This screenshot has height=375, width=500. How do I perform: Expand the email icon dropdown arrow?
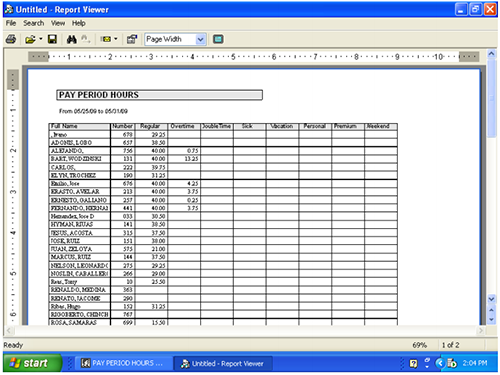116,39
